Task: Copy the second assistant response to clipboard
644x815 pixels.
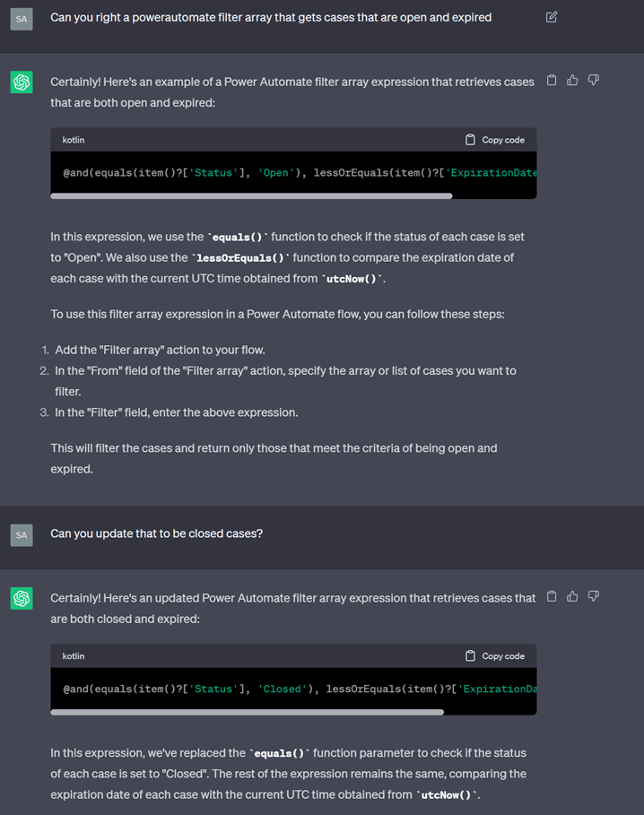Action: click(x=552, y=596)
